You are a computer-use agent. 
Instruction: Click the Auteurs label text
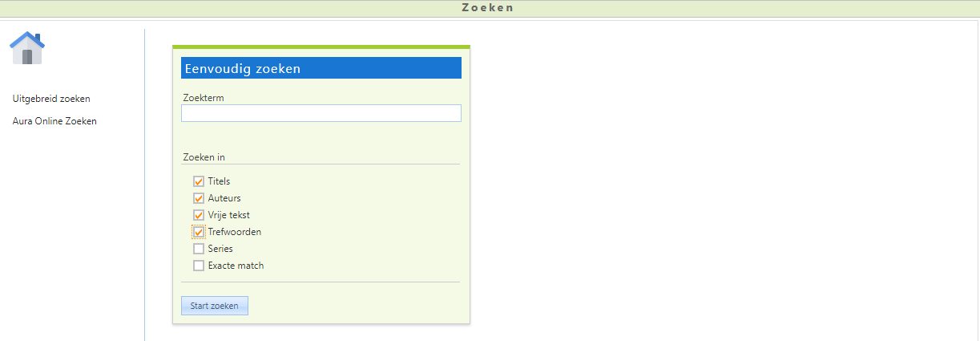[224, 198]
